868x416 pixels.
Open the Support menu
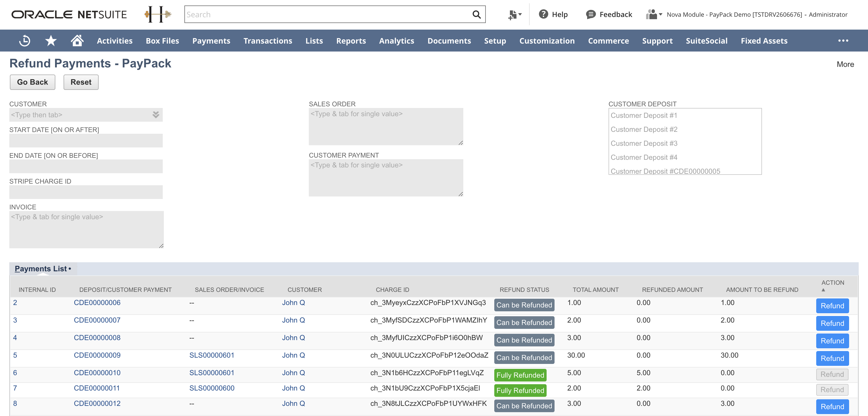coord(657,41)
